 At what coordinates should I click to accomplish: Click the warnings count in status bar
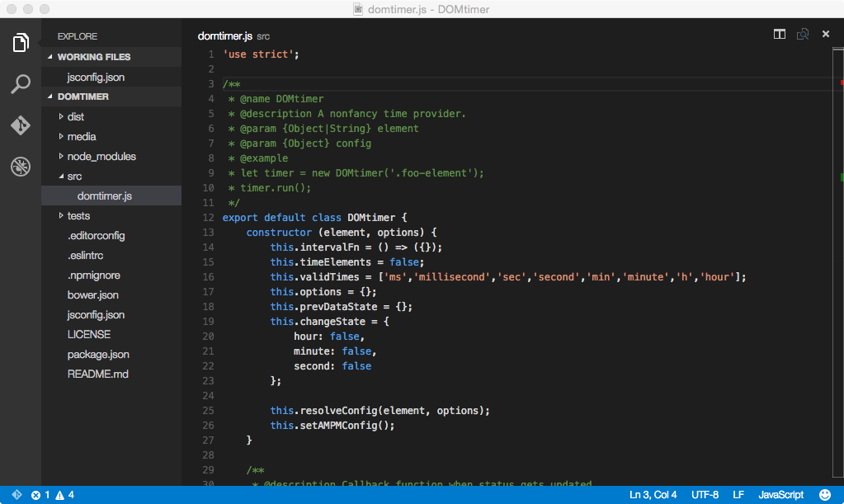pos(65,495)
